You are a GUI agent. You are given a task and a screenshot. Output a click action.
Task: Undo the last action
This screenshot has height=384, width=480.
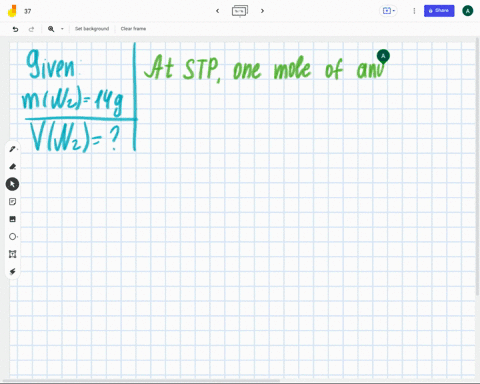[x=15, y=29]
